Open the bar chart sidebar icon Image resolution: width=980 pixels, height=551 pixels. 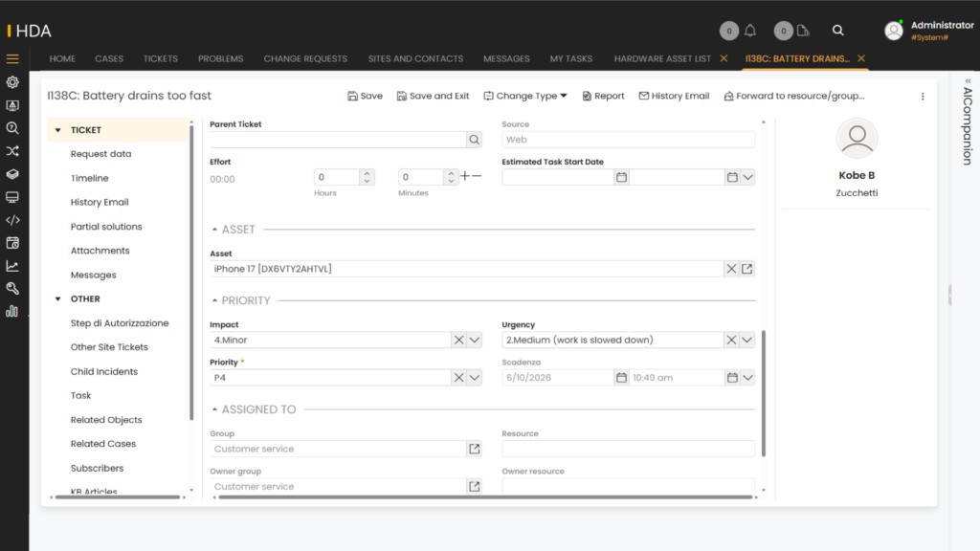point(12,311)
